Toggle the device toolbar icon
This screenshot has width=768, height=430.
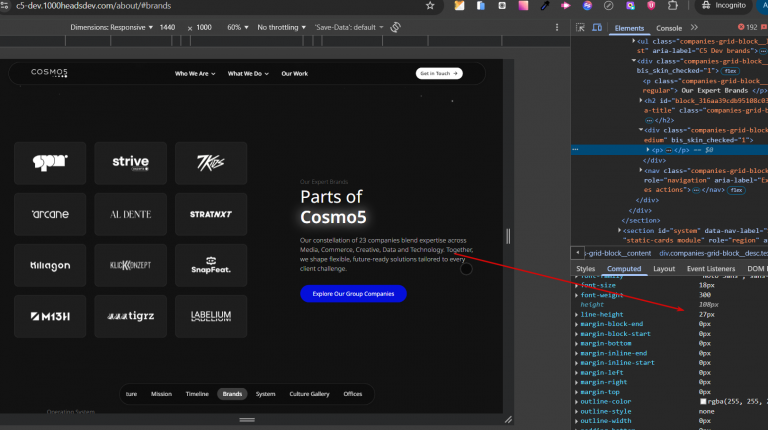597,28
